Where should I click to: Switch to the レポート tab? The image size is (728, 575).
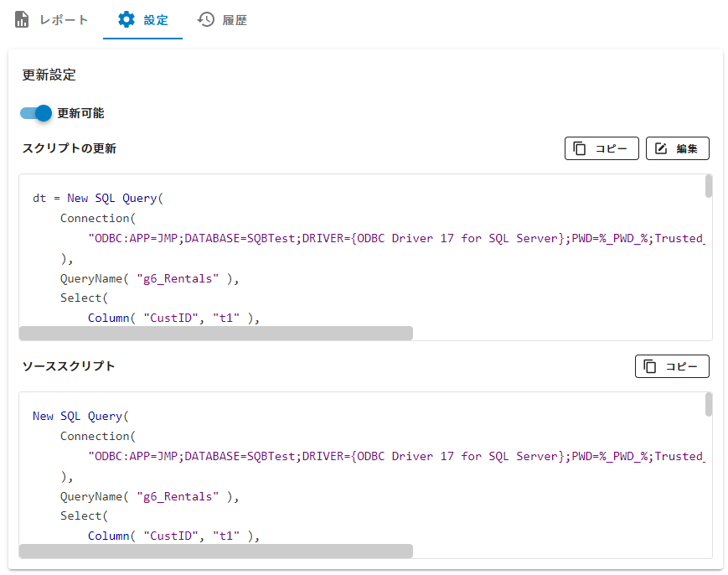52,20
